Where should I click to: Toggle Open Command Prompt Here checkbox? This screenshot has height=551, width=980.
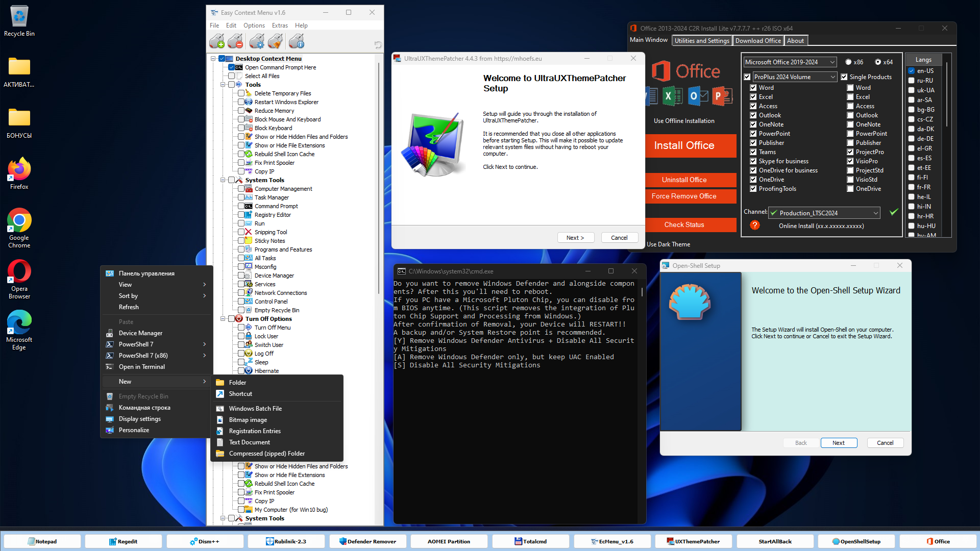pyautogui.click(x=231, y=67)
